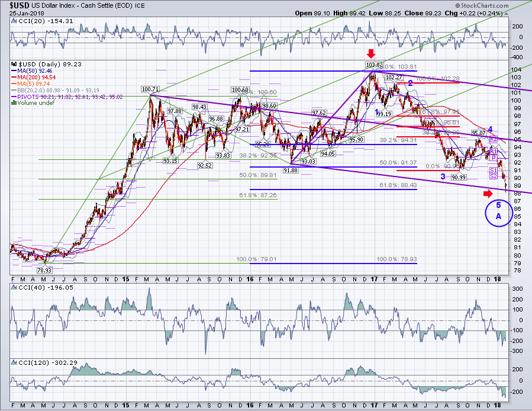Click the red down arrow above 103.82

point(371,53)
